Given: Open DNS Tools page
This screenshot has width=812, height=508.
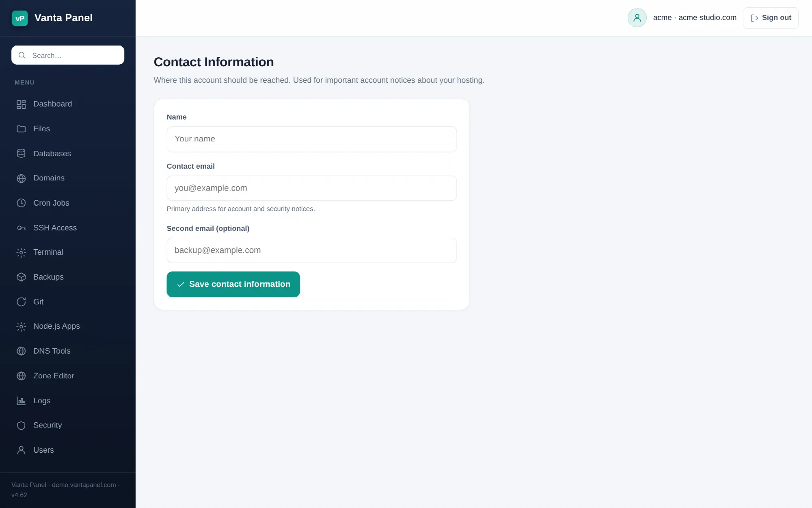Looking at the screenshot, I should (x=68, y=351).
